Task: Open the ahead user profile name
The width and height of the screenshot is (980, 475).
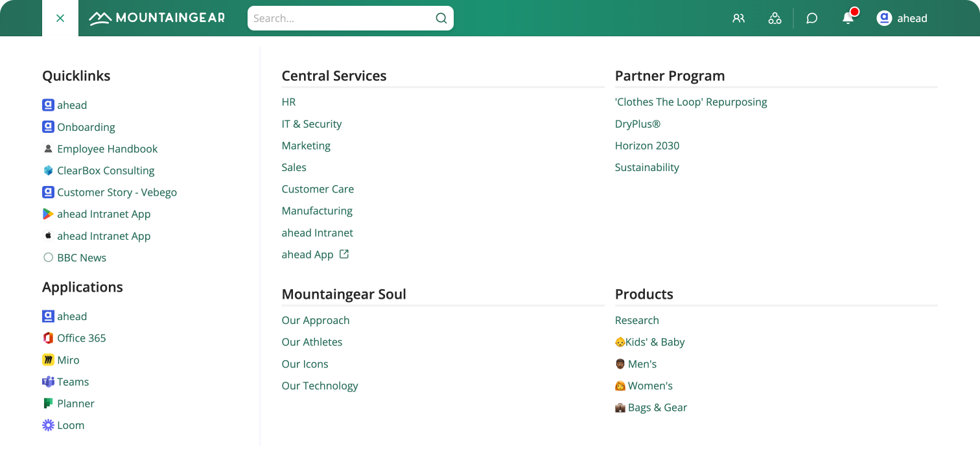Action: pos(912,18)
